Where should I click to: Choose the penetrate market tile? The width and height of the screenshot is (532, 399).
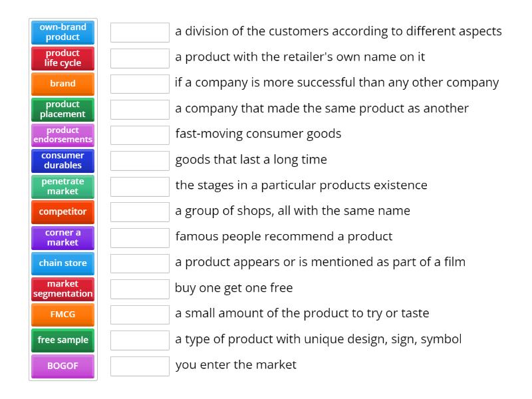tap(63, 186)
